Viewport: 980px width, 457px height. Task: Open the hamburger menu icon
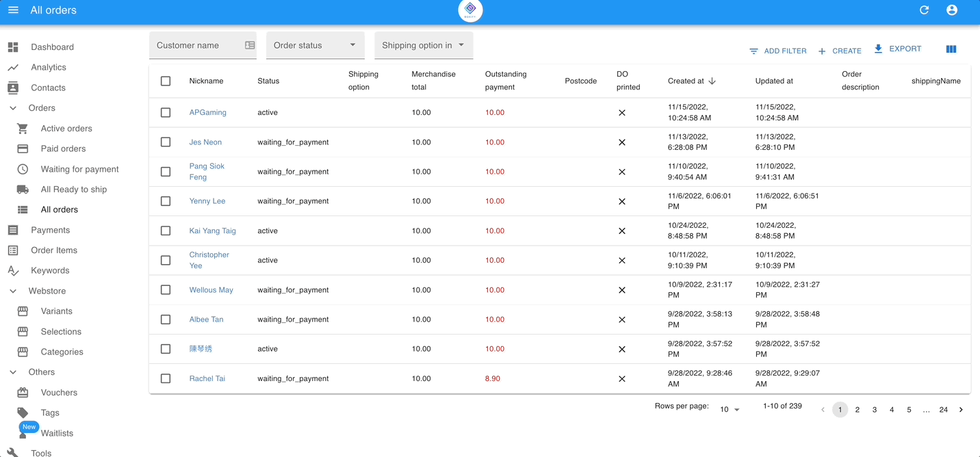13,10
